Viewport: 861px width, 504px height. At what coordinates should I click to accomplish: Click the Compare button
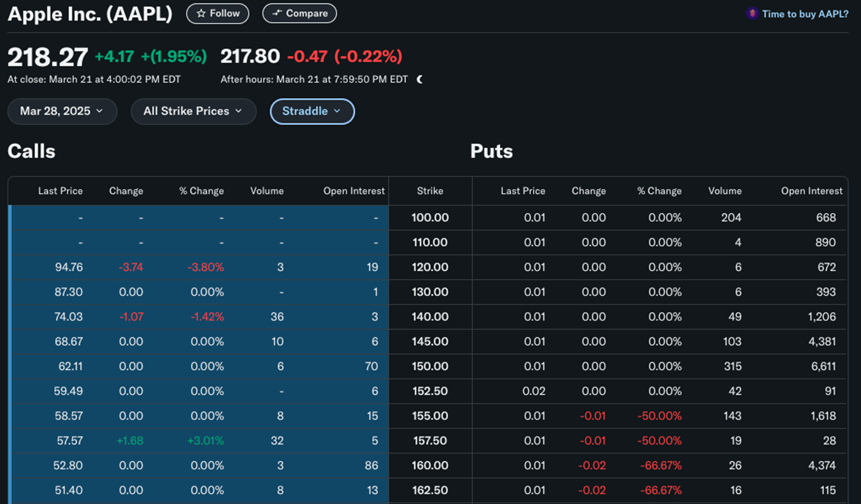(299, 13)
